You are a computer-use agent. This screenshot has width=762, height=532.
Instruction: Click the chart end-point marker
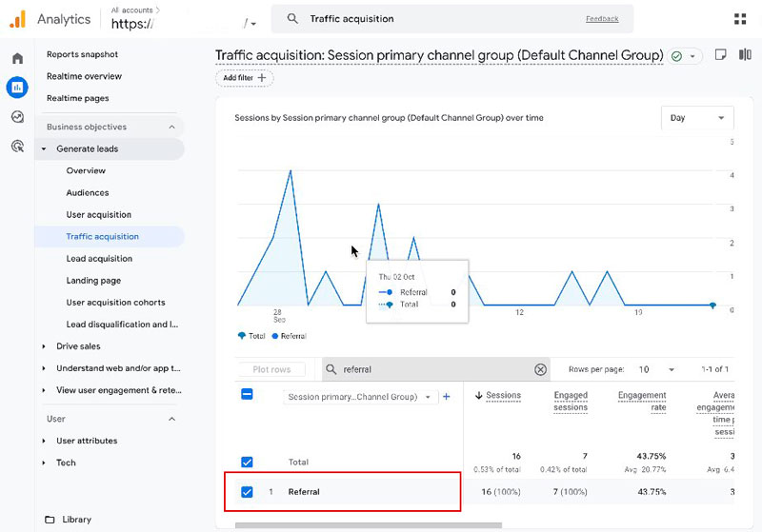point(712,305)
